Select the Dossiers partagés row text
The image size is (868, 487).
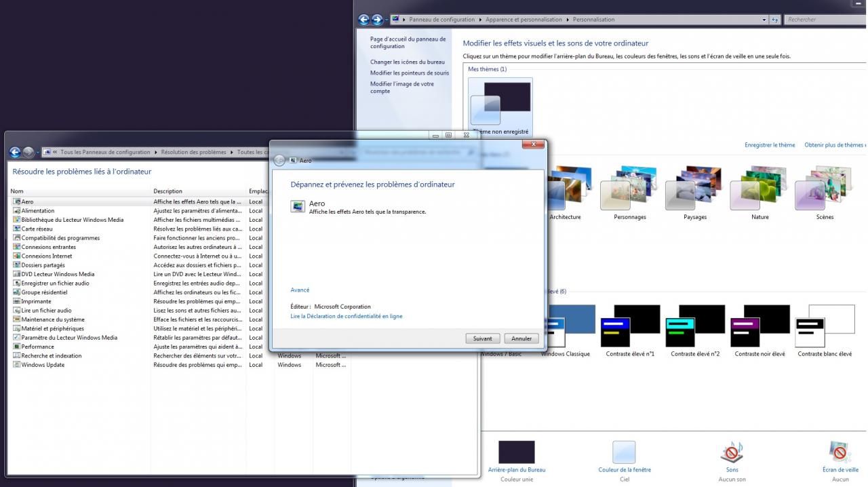pyautogui.click(x=43, y=265)
